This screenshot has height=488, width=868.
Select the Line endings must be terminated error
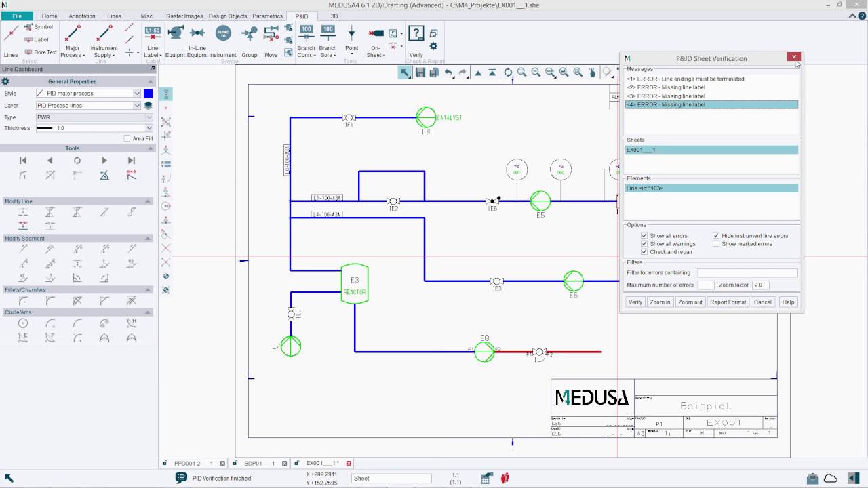[x=711, y=79]
